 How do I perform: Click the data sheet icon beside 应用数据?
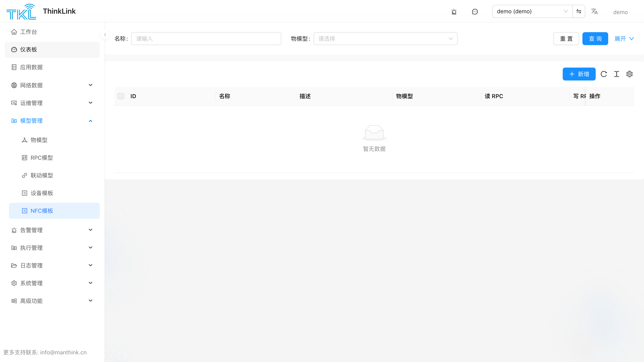click(14, 67)
